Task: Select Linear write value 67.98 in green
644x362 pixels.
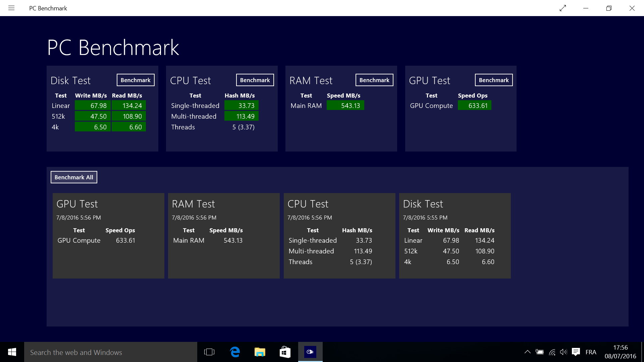Action: pyautogui.click(x=93, y=106)
